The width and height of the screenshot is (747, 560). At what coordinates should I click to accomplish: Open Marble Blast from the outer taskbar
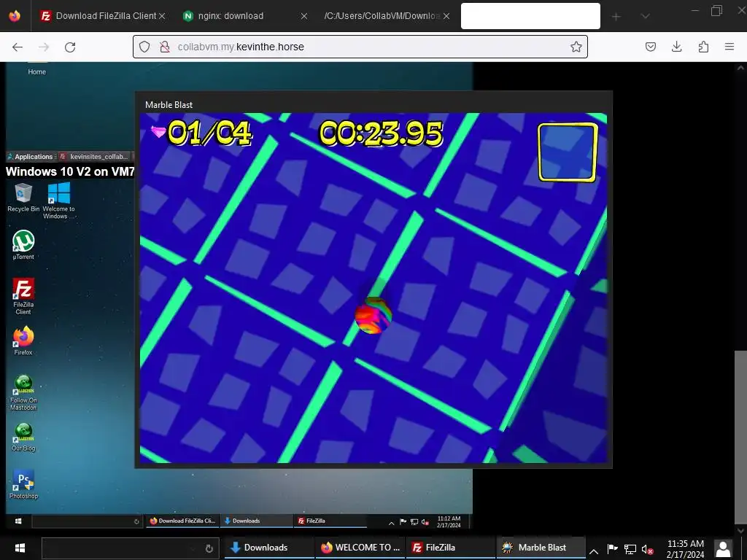pyautogui.click(x=541, y=548)
